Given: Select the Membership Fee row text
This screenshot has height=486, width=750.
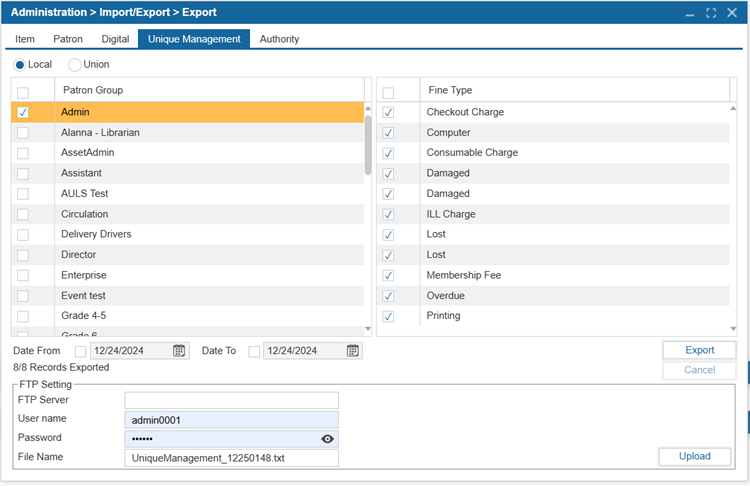Looking at the screenshot, I should coord(463,275).
